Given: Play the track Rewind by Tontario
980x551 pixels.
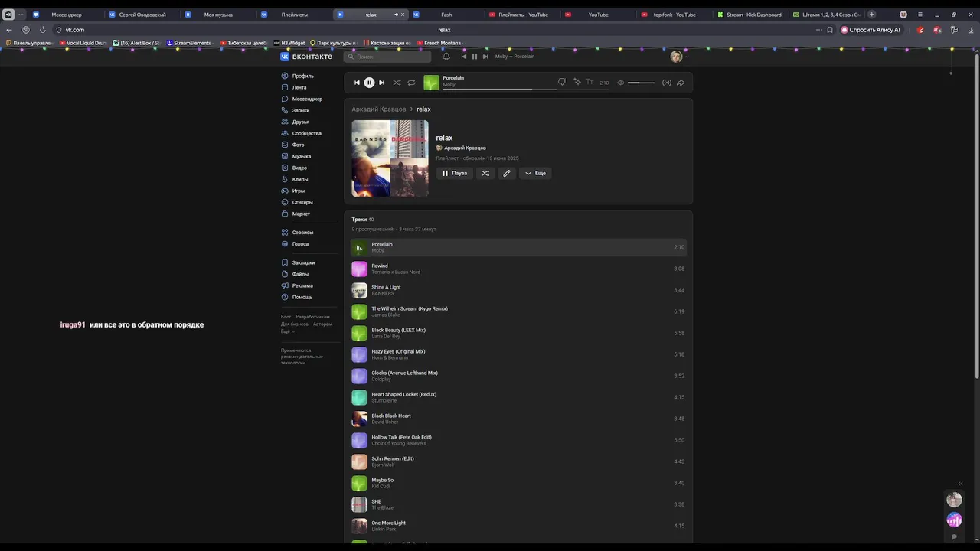Looking at the screenshot, I should pos(518,269).
